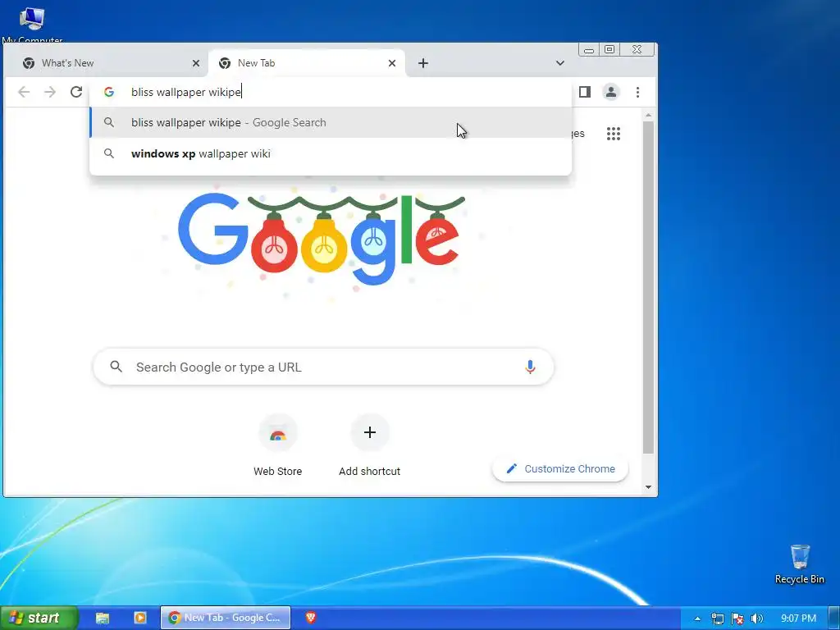
Task: Click the vertical scrollbar thumb
Action: tap(648, 288)
